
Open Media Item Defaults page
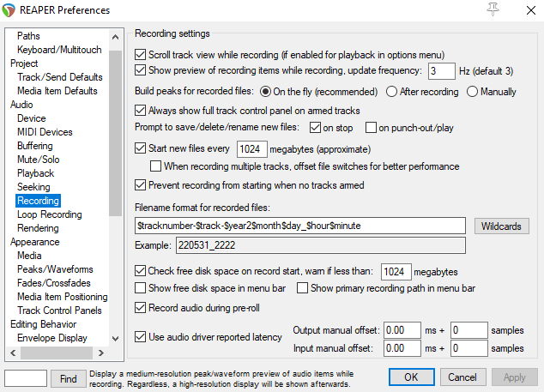(57, 91)
